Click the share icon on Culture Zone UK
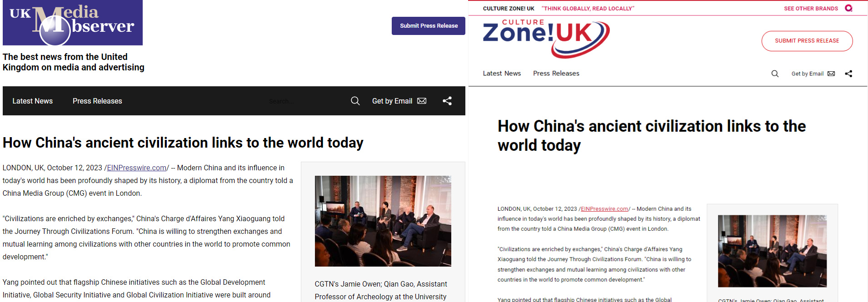 pyautogui.click(x=848, y=74)
